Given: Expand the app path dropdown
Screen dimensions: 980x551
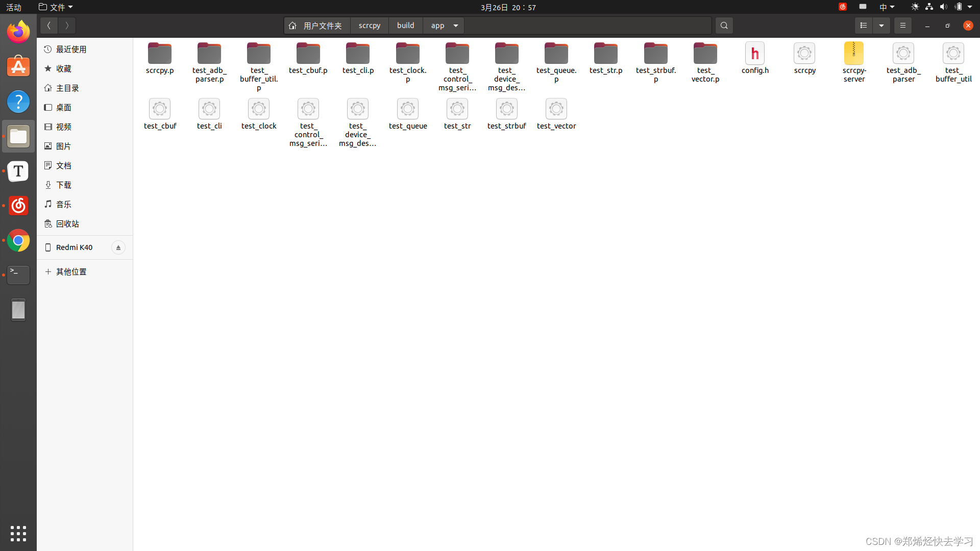Looking at the screenshot, I should click(x=456, y=26).
